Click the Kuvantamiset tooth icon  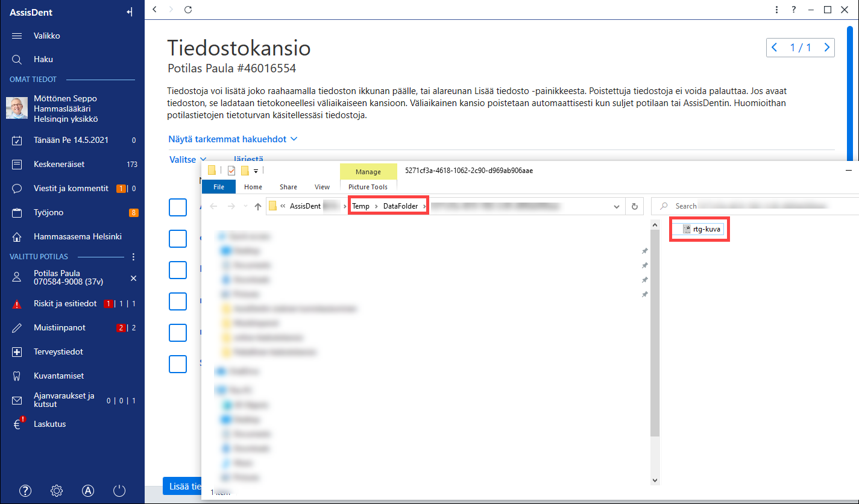click(17, 376)
